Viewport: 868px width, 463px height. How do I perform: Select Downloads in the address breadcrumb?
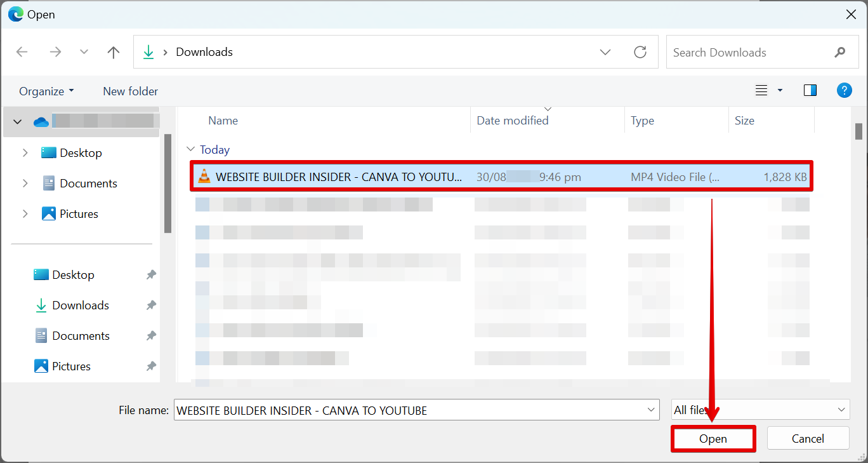pos(204,52)
